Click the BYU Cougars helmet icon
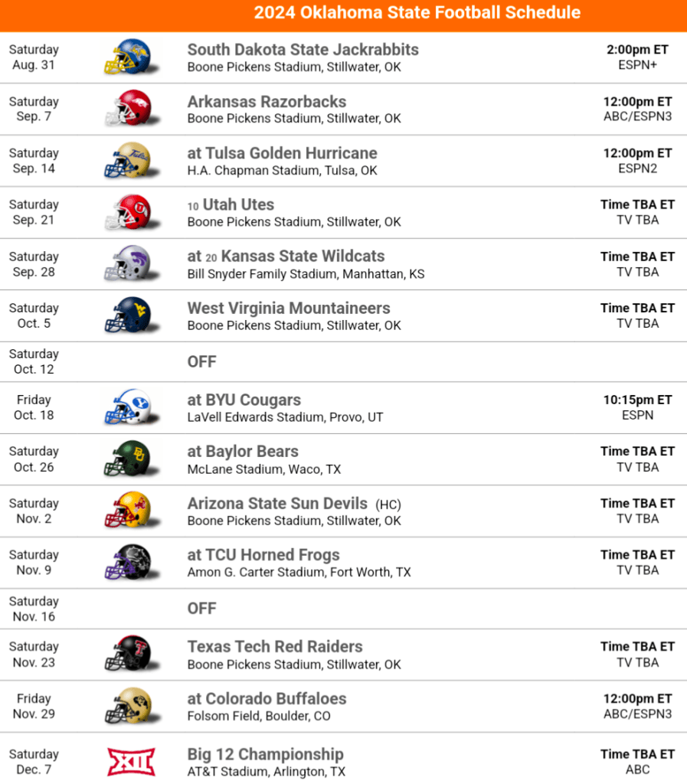 128,407
